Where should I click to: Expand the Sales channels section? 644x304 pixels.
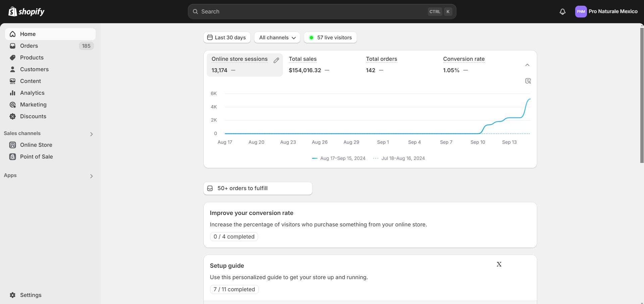coord(91,134)
